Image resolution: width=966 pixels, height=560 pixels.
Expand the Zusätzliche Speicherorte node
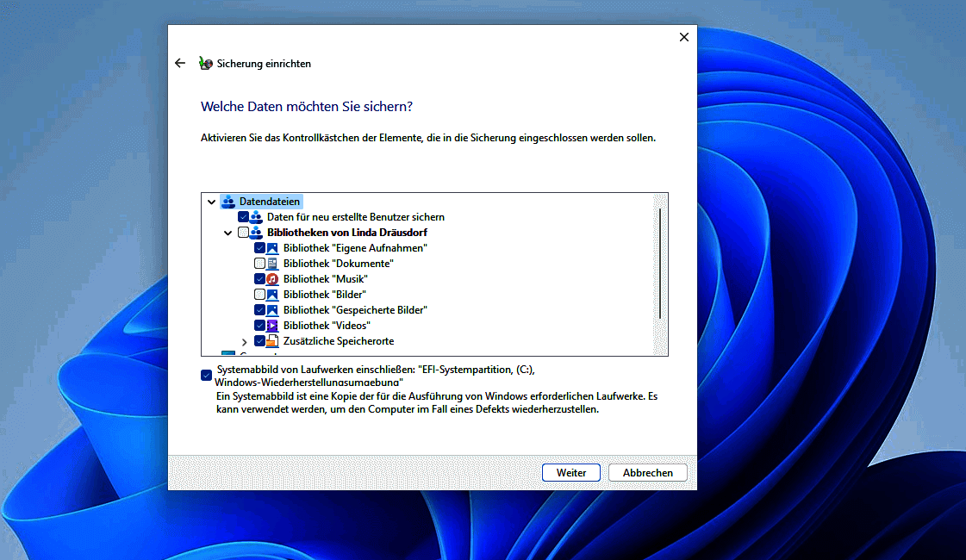[245, 341]
